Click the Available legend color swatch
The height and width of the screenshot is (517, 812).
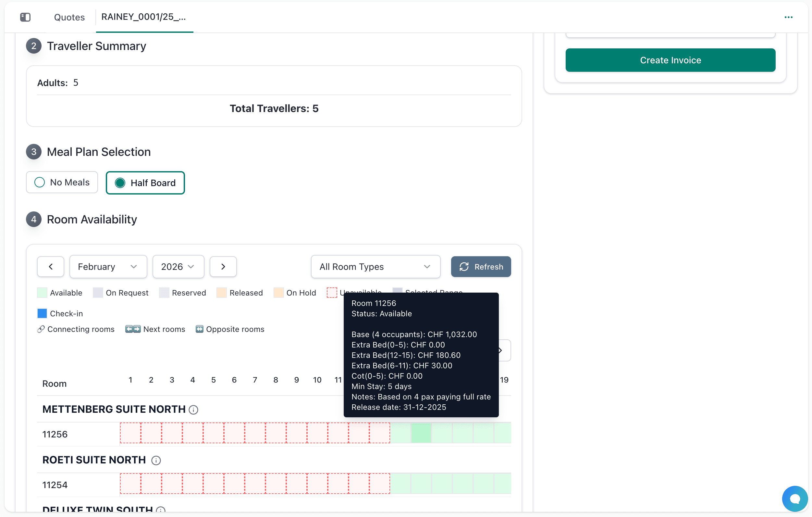coord(42,293)
